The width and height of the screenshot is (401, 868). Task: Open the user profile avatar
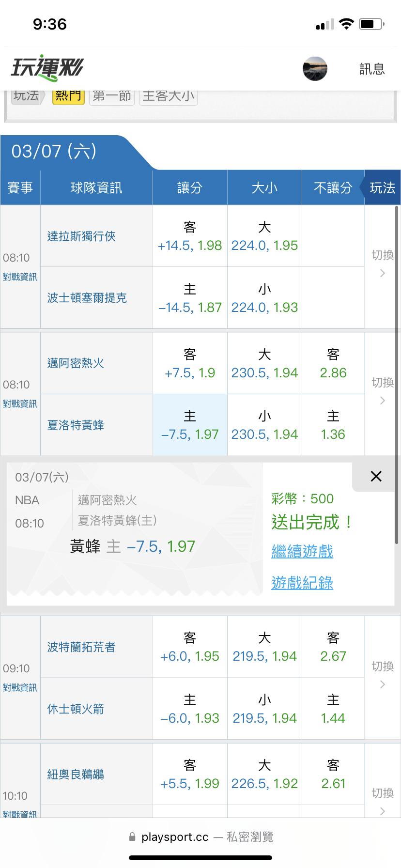pos(315,68)
